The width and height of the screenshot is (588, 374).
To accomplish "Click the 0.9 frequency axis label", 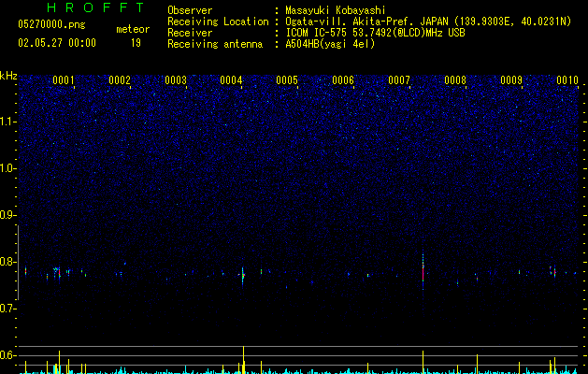I will (8, 215).
